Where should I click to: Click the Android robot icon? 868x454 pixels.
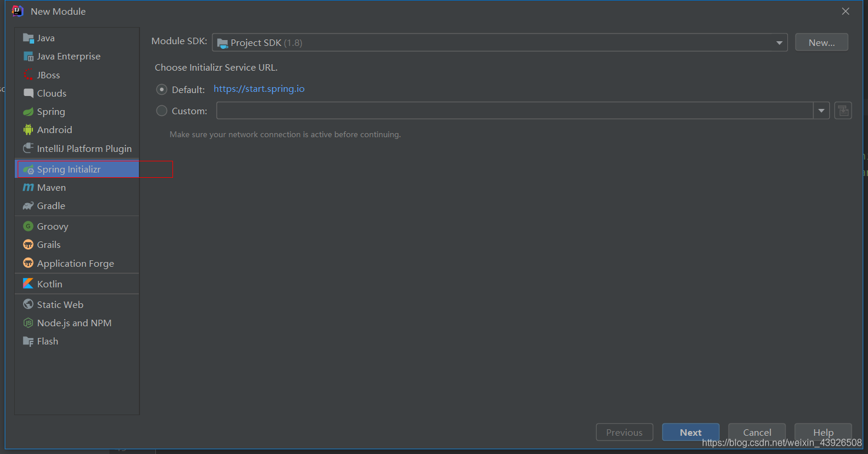[x=28, y=130]
